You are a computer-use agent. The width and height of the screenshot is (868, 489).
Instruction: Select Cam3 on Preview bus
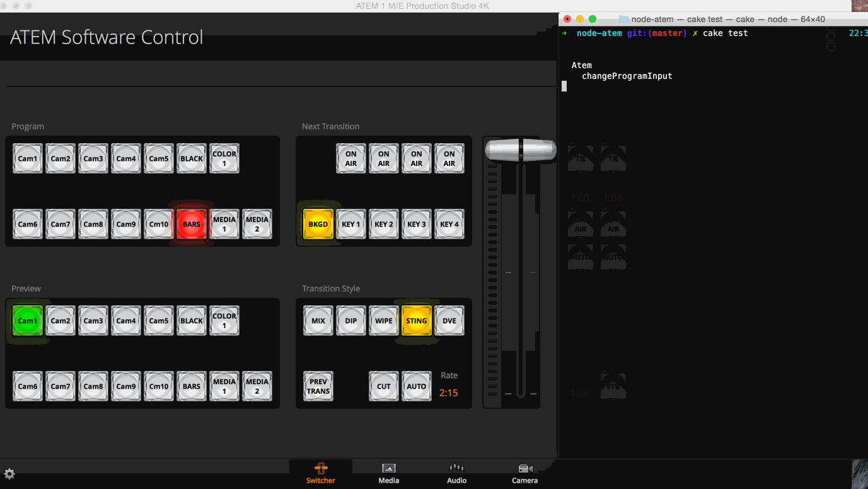point(93,321)
